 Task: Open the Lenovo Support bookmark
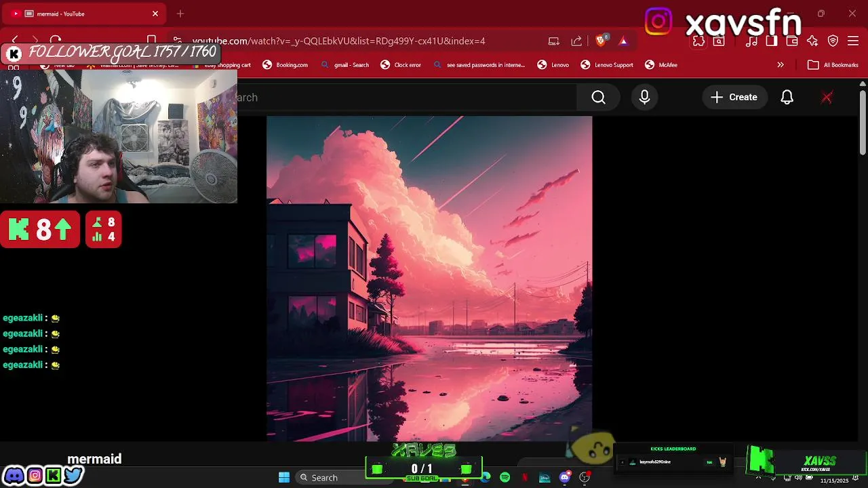[607, 65]
